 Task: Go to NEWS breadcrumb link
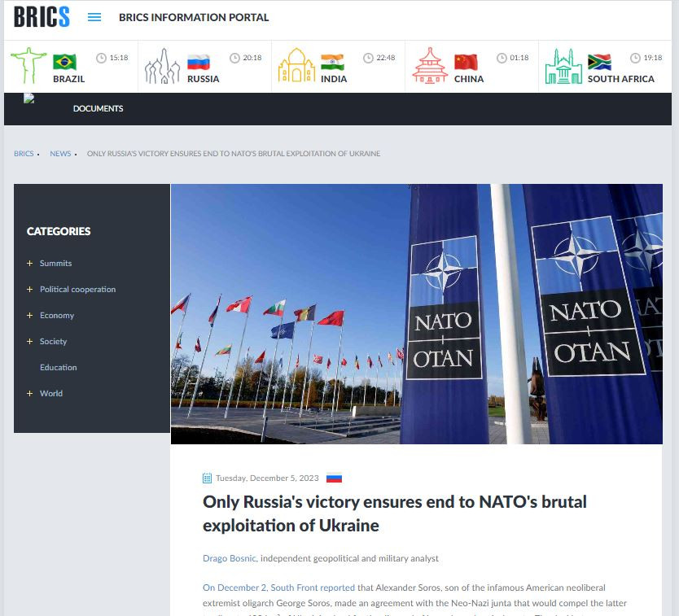[60, 154]
